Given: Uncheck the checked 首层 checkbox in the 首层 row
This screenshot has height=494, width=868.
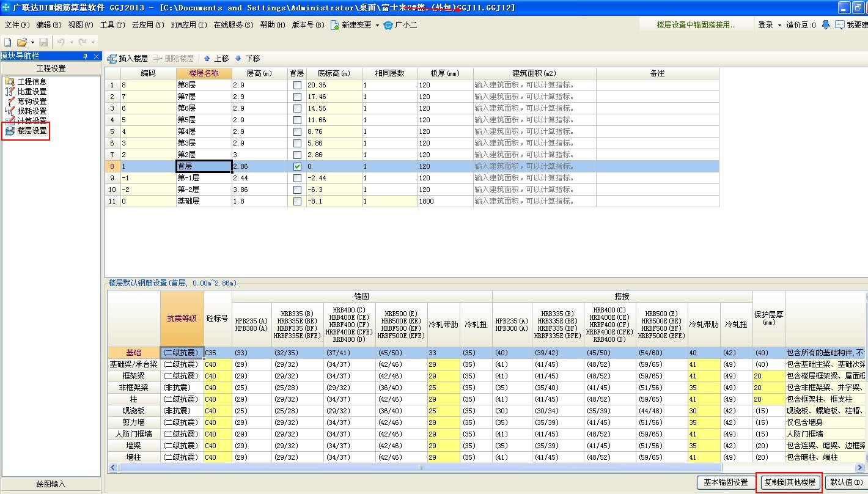Looking at the screenshot, I should tap(297, 166).
